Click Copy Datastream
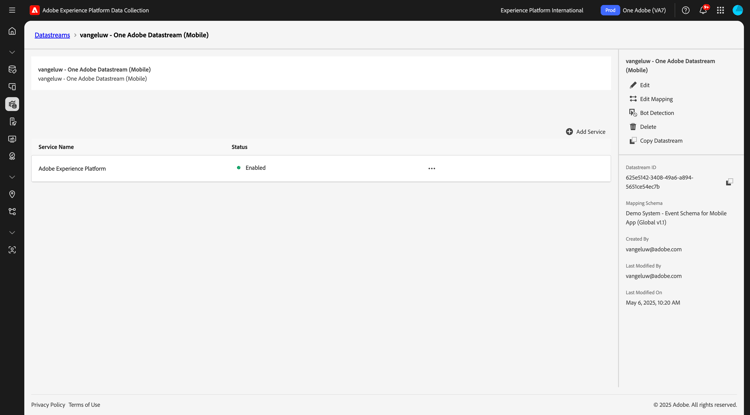Screen dimensions: 750x415 pyautogui.click(x=656, y=141)
